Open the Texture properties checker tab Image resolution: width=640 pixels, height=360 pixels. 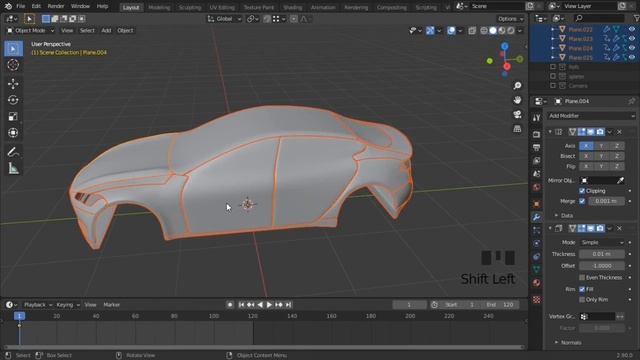tap(537, 300)
